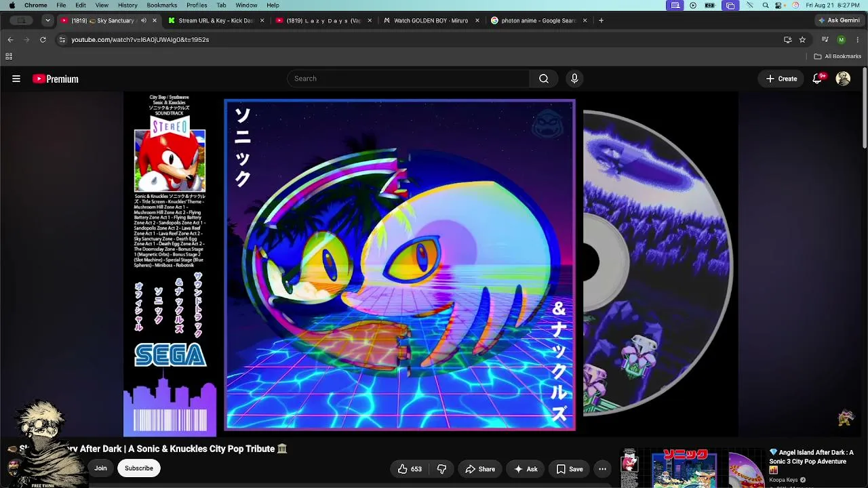Screen dimensions: 868x488
Task: Save the video to a playlist
Action: [570, 469]
